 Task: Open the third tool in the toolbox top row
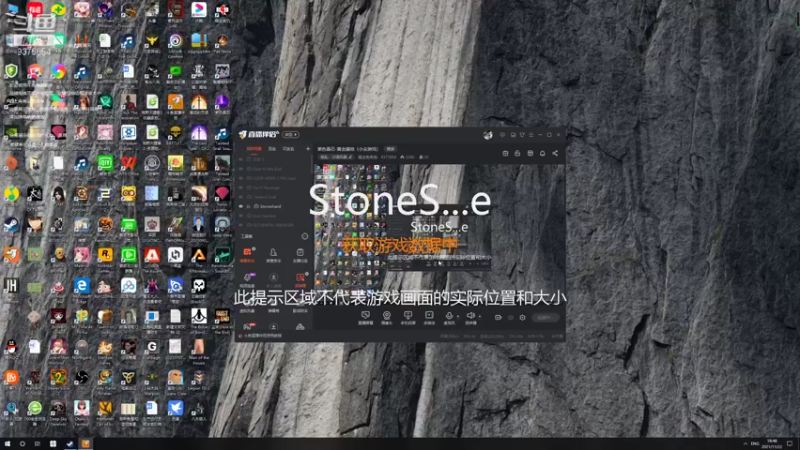click(x=300, y=254)
